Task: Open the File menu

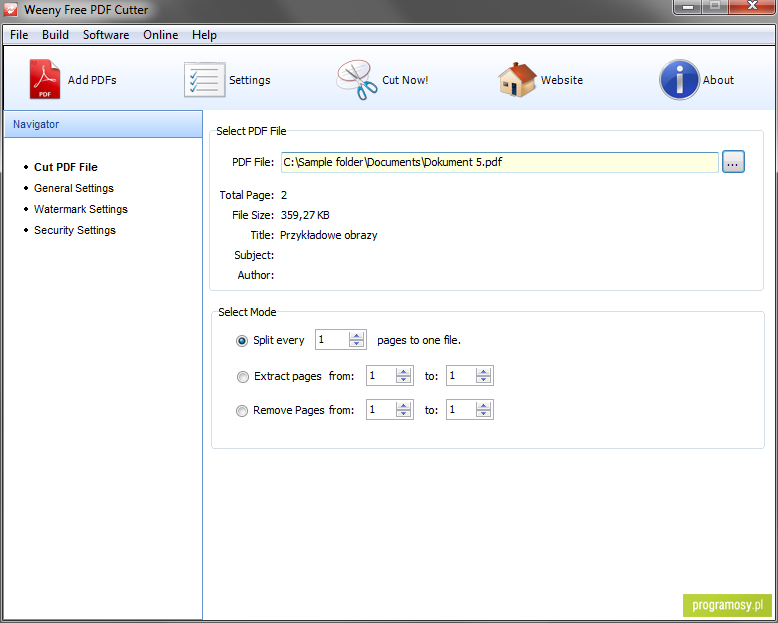Action: click(x=19, y=35)
